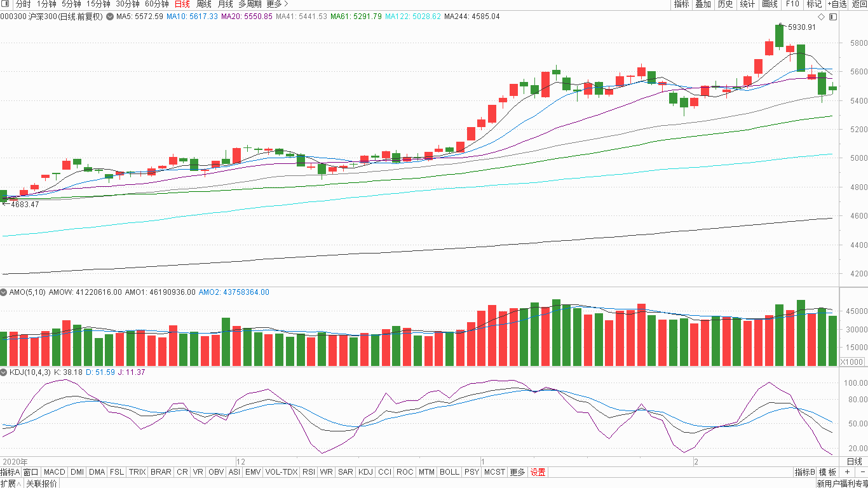Click the X1000 volume scale label
The width and height of the screenshot is (868, 488).
(x=852, y=362)
